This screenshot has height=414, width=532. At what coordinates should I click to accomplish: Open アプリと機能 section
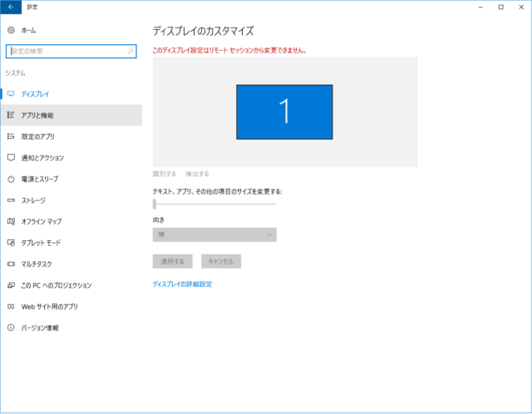[71, 115]
